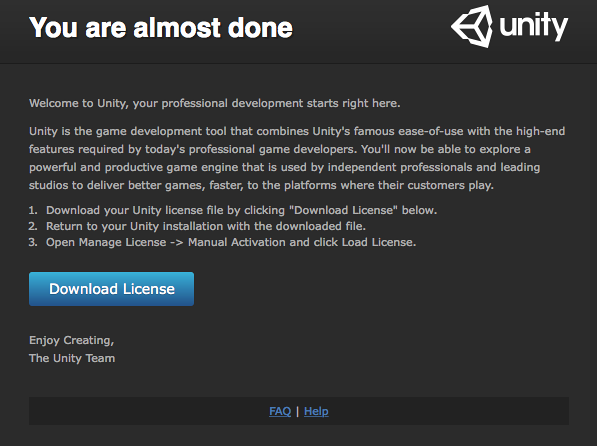Click "The Unity Team" signature text
This screenshot has width=597, height=446.
72,358
